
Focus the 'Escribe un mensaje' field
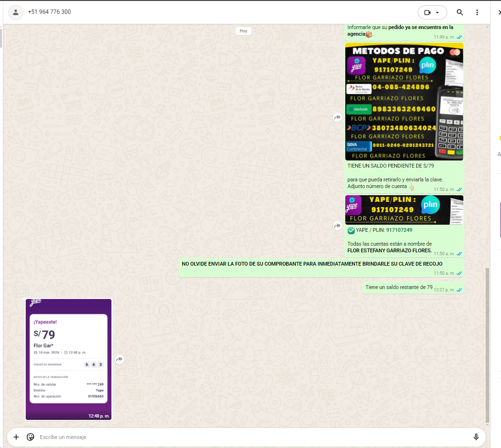click(x=238, y=437)
